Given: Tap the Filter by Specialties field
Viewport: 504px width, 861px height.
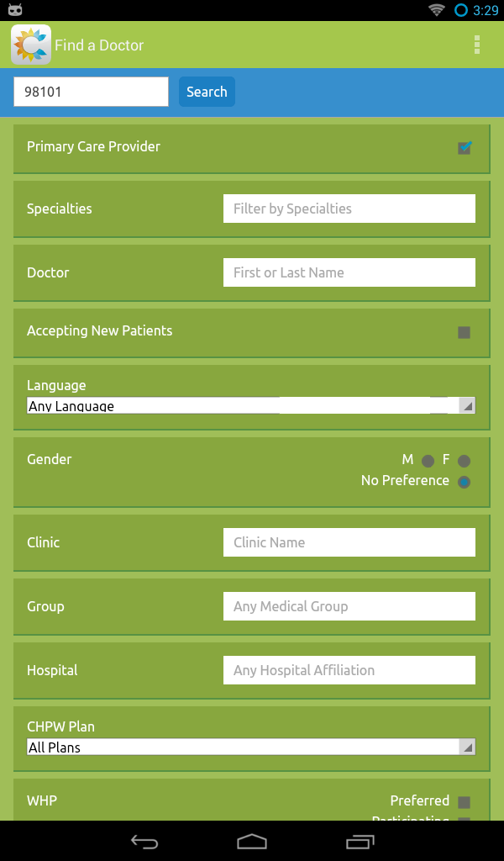Looking at the screenshot, I should 349,209.
